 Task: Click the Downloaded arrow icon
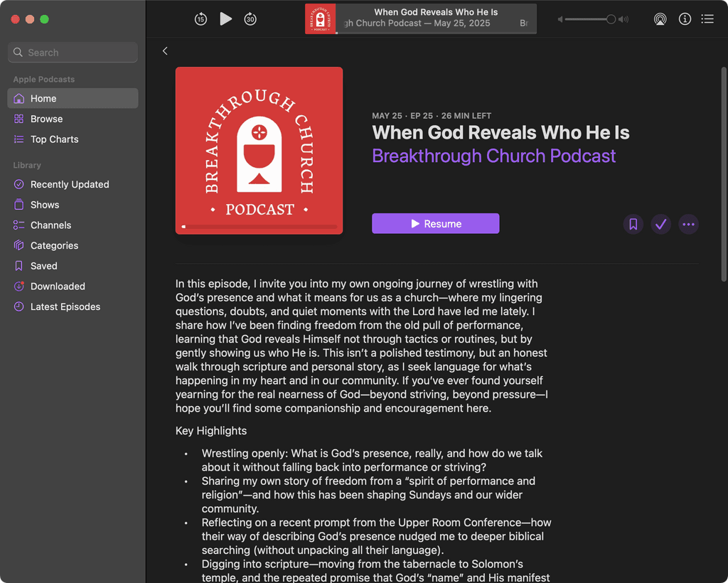(18, 286)
